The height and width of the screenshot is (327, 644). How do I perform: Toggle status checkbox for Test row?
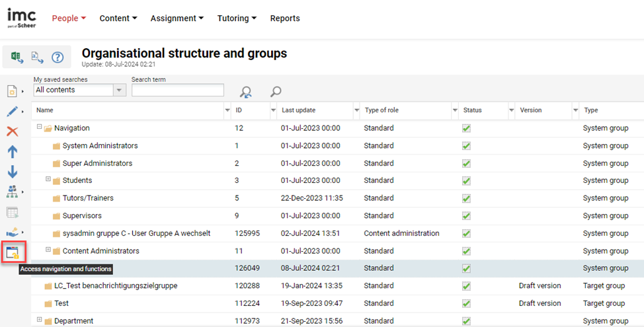point(466,303)
